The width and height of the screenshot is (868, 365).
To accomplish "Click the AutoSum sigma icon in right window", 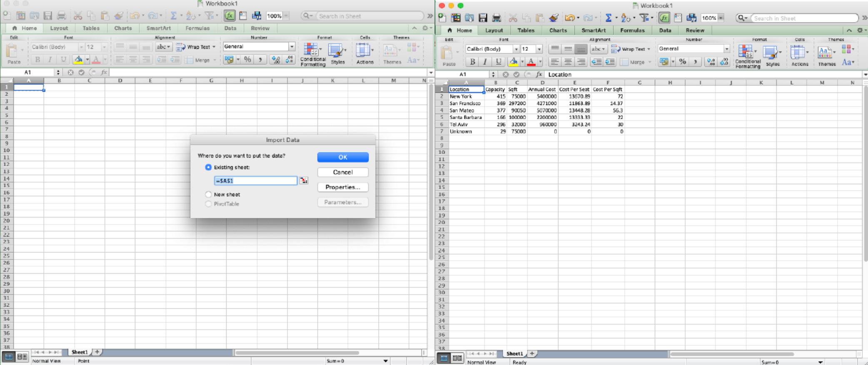I will (608, 18).
